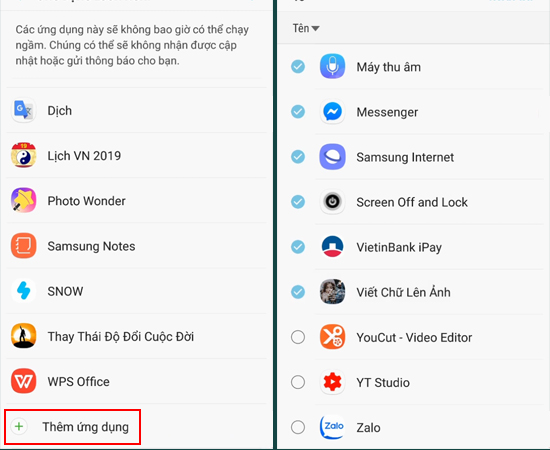This screenshot has width=550, height=450.
Task: Tap the Zalo app icon
Action: coord(333,427)
